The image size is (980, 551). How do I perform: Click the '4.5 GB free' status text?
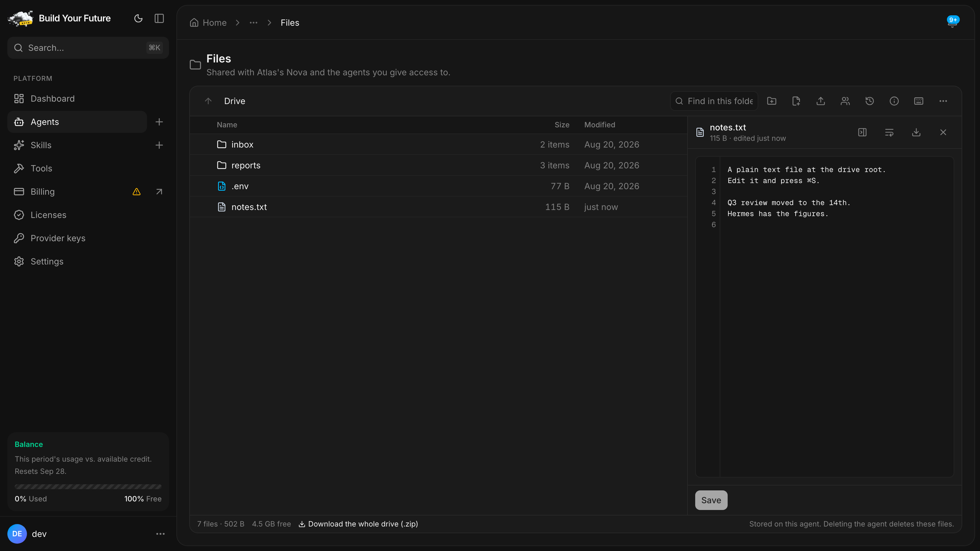click(271, 524)
